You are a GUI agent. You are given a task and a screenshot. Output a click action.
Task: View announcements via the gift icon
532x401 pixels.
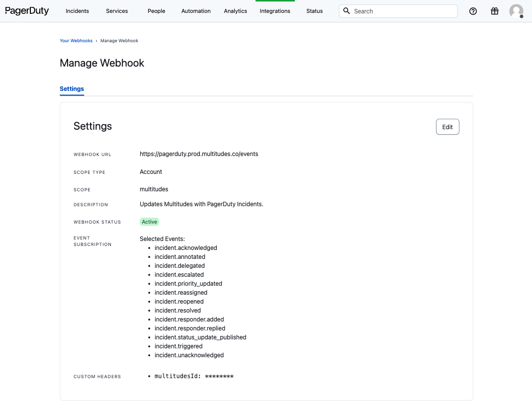495,11
